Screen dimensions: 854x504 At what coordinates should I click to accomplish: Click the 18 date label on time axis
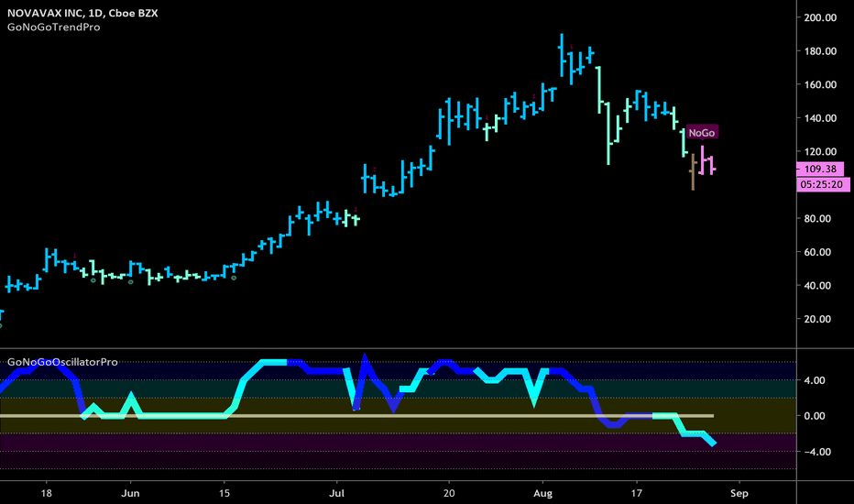point(47,493)
